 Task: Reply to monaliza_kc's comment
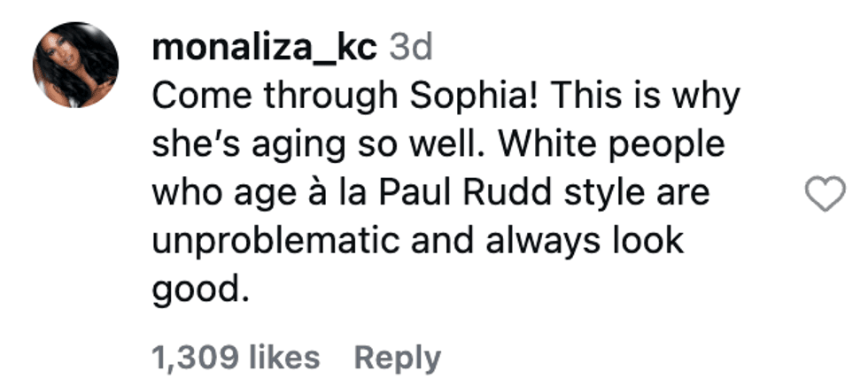pos(397,358)
